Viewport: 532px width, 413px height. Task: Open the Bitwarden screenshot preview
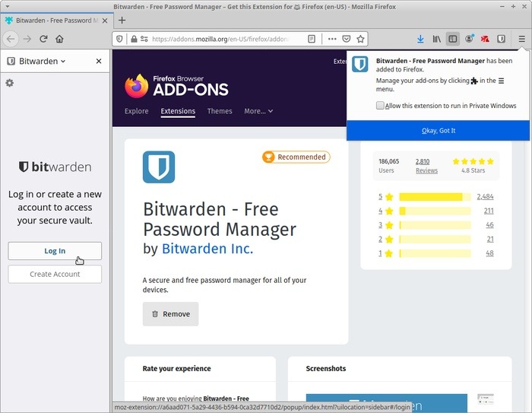pyautogui.click(x=386, y=403)
